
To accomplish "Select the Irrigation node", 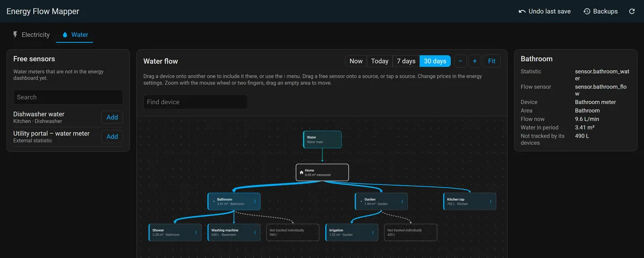I will coord(352,232).
